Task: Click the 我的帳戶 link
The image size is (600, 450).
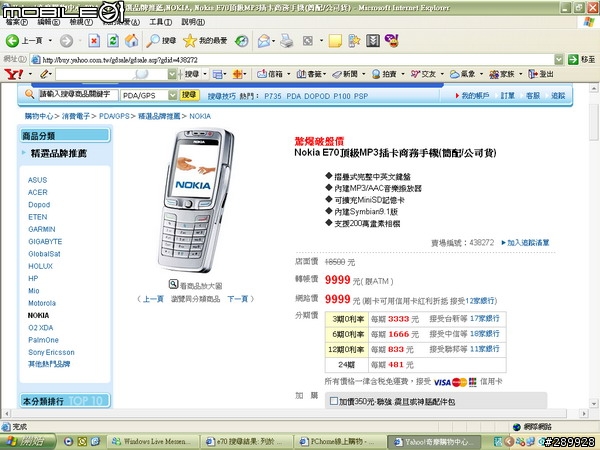Action: pyautogui.click(x=475, y=96)
